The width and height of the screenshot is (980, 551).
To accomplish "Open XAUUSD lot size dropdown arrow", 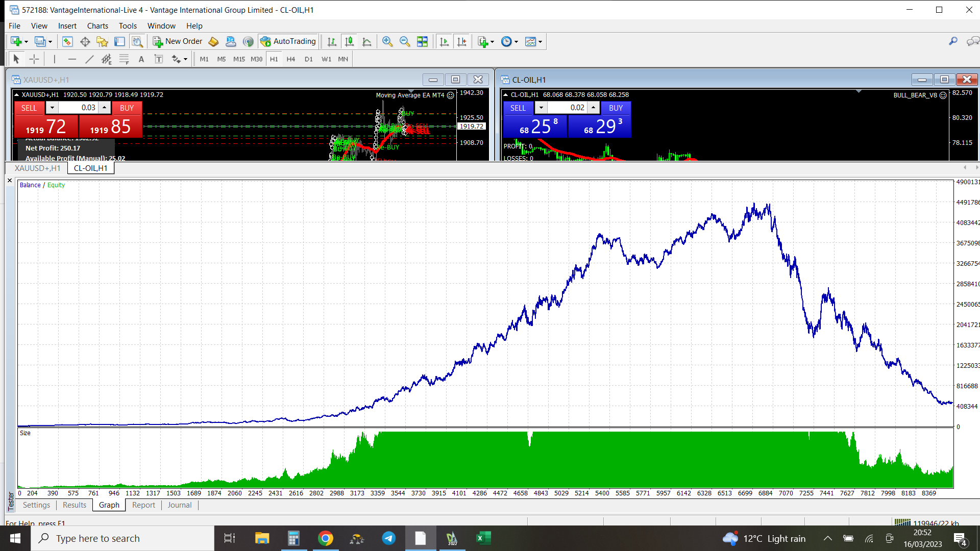I will pyautogui.click(x=52, y=108).
